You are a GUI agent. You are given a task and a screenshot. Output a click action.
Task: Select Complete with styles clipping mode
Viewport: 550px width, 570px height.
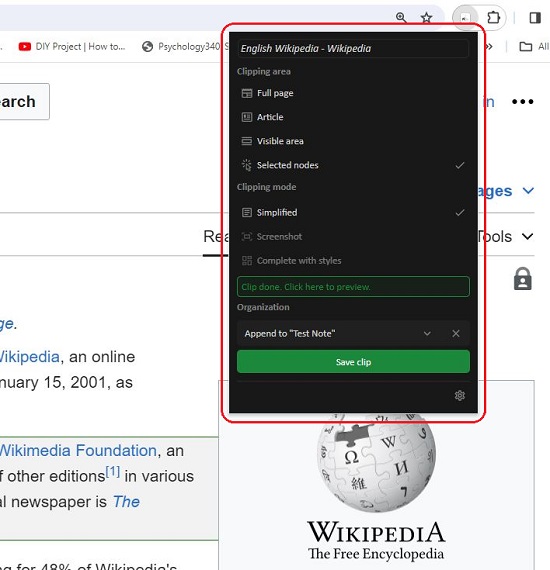click(353, 261)
